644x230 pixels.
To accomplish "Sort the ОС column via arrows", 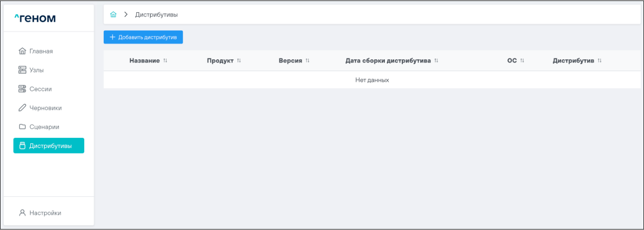I will click(522, 61).
